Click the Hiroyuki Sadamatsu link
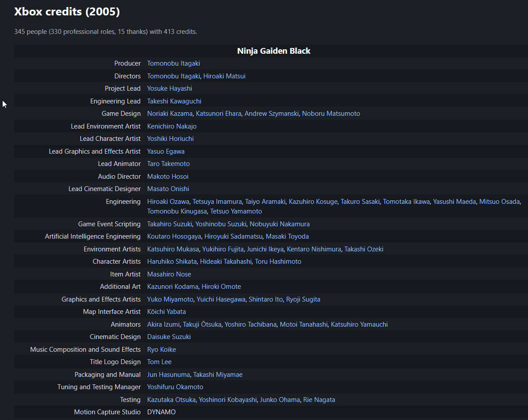Screen dimensions: 528x420 (x=233, y=236)
